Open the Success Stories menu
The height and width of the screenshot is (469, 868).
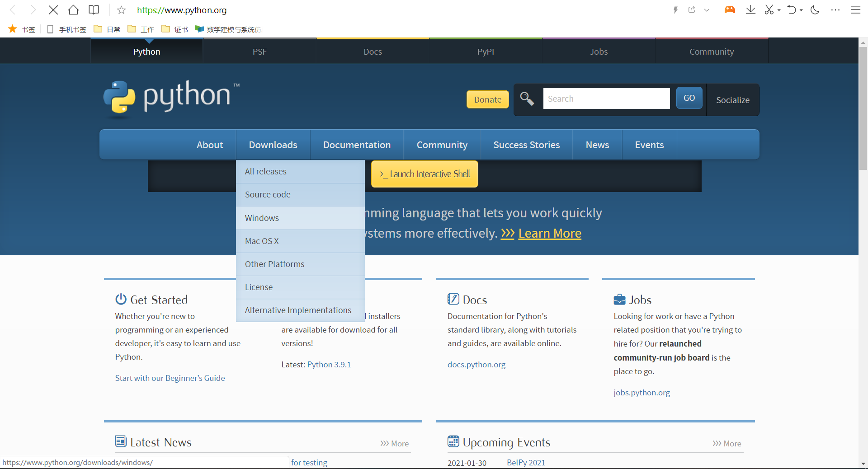(x=526, y=145)
